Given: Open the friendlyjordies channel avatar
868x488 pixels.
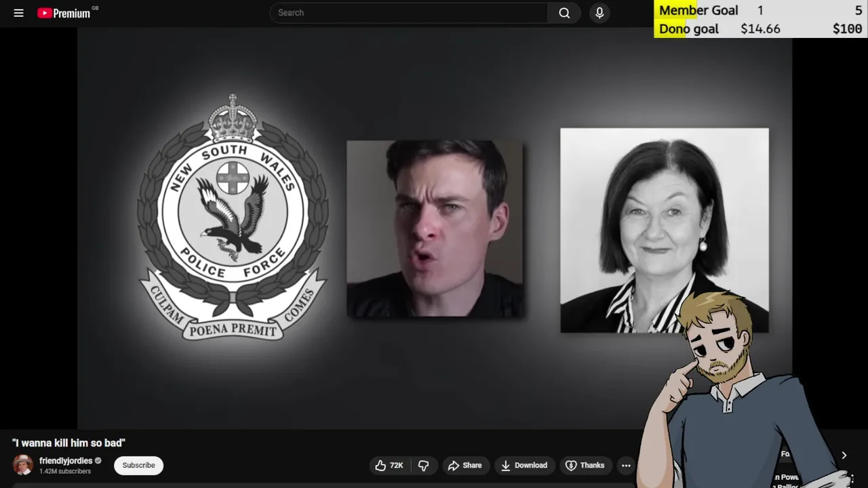Looking at the screenshot, I should click(23, 466).
